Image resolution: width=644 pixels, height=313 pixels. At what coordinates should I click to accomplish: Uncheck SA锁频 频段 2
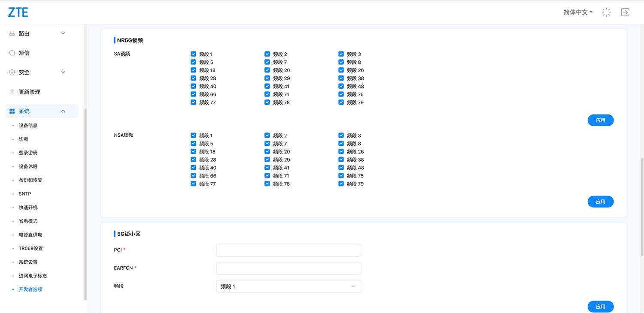click(x=267, y=54)
